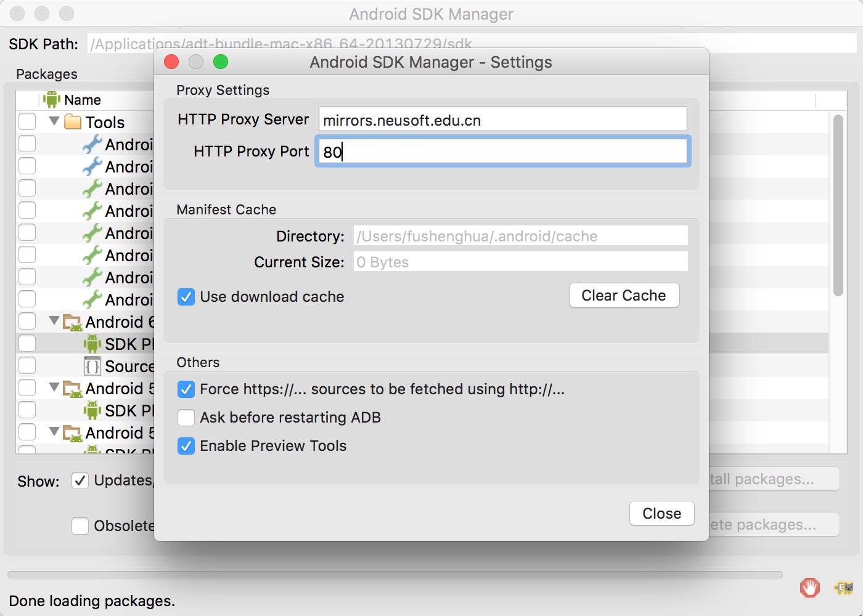Click the Delete packages button behind dialog
Image resolution: width=863 pixels, height=616 pixels.
[x=774, y=525]
